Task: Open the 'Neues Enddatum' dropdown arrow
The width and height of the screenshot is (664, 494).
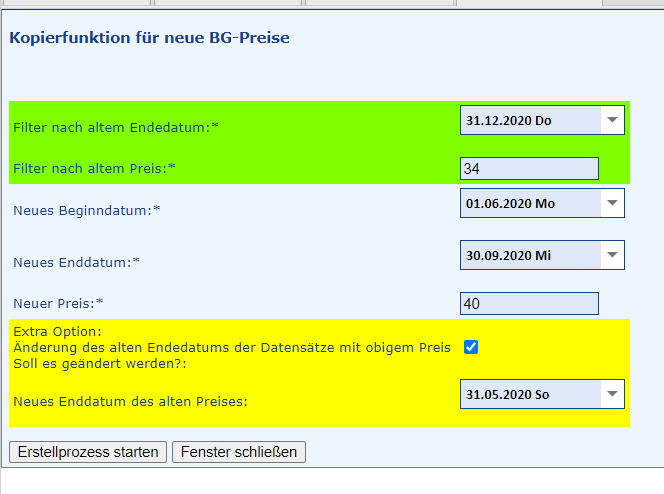Action: (612, 255)
